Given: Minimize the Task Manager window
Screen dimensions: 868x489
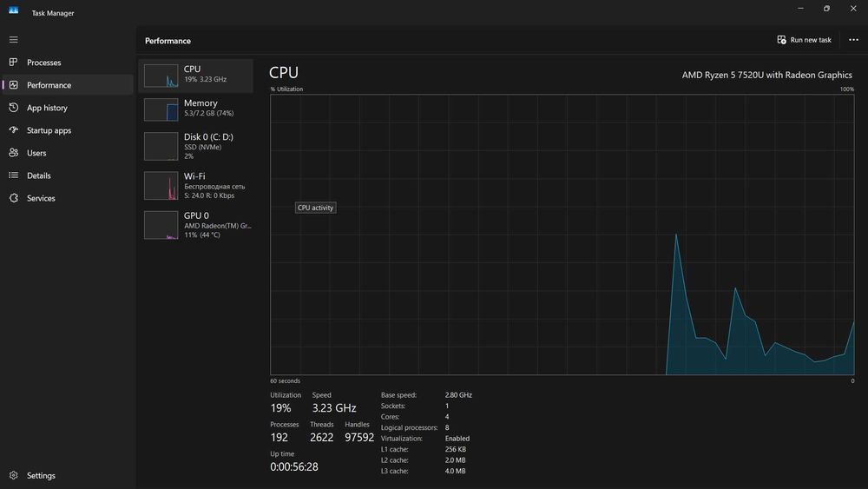Looking at the screenshot, I should [x=800, y=9].
